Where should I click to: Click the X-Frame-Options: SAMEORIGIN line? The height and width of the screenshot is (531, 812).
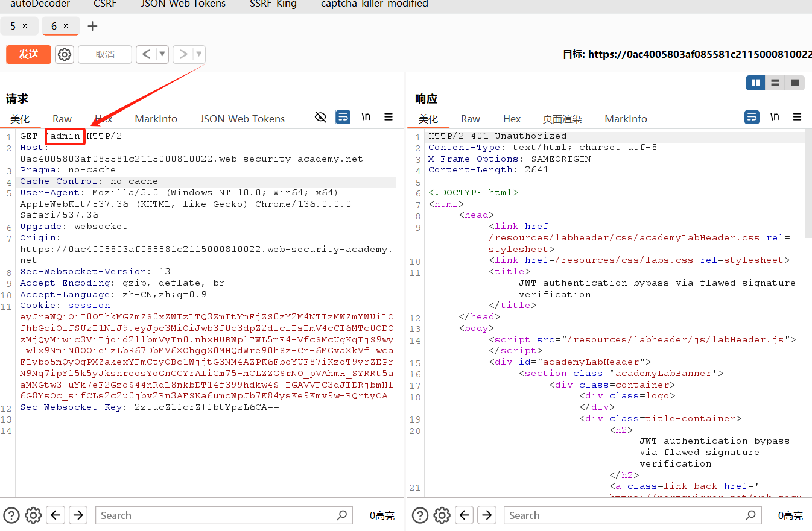point(510,159)
